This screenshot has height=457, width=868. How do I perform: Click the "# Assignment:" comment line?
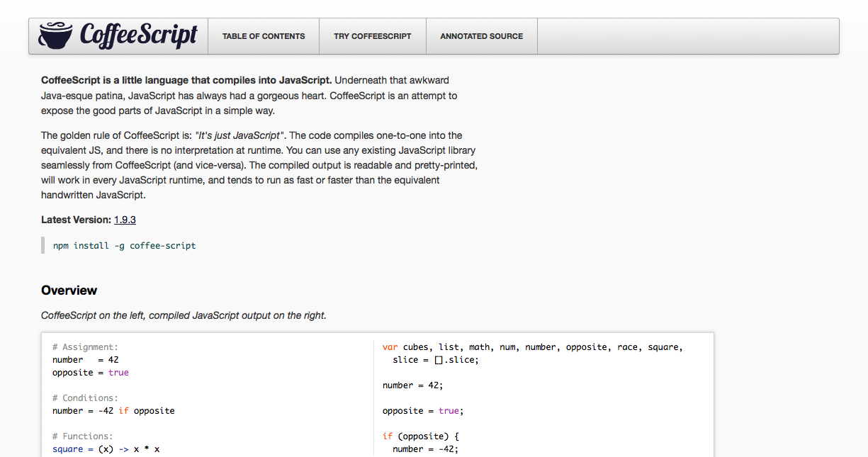pyautogui.click(x=85, y=347)
